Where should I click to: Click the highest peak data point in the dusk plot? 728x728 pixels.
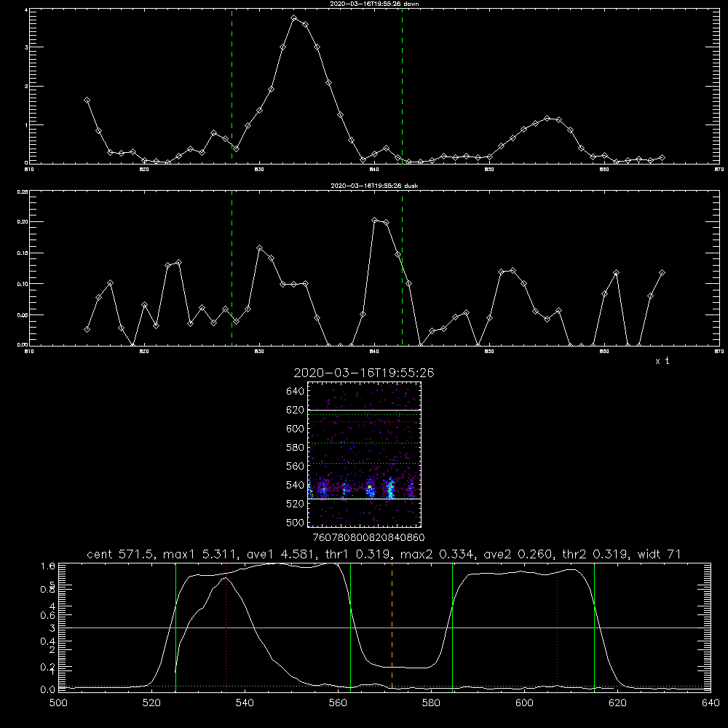375,220
